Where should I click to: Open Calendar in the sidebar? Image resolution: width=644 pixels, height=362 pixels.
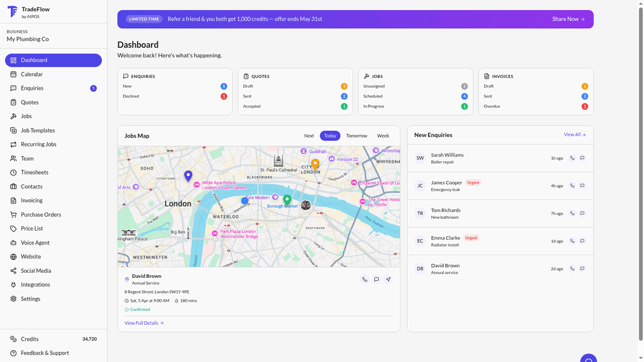(53, 74)
